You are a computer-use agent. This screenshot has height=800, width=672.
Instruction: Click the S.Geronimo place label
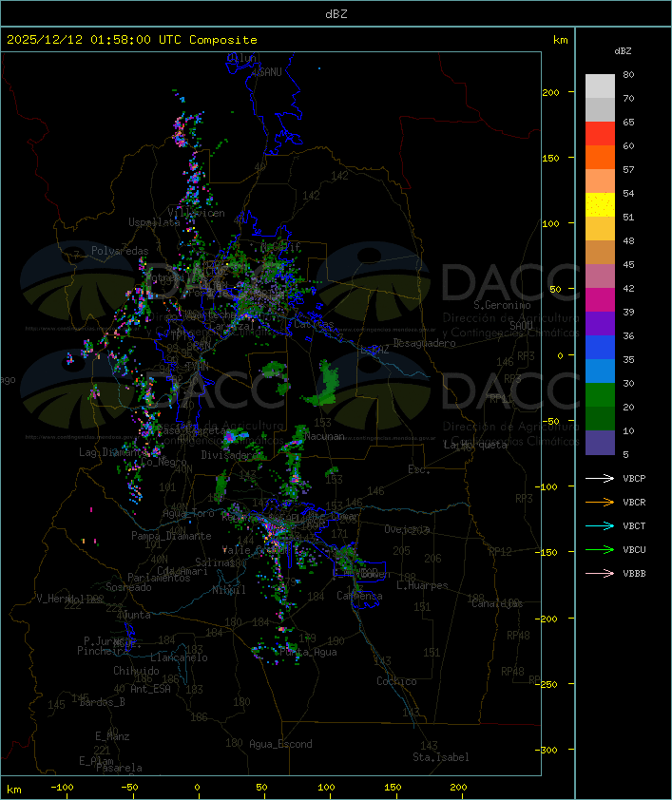click(x=502, y=305)
